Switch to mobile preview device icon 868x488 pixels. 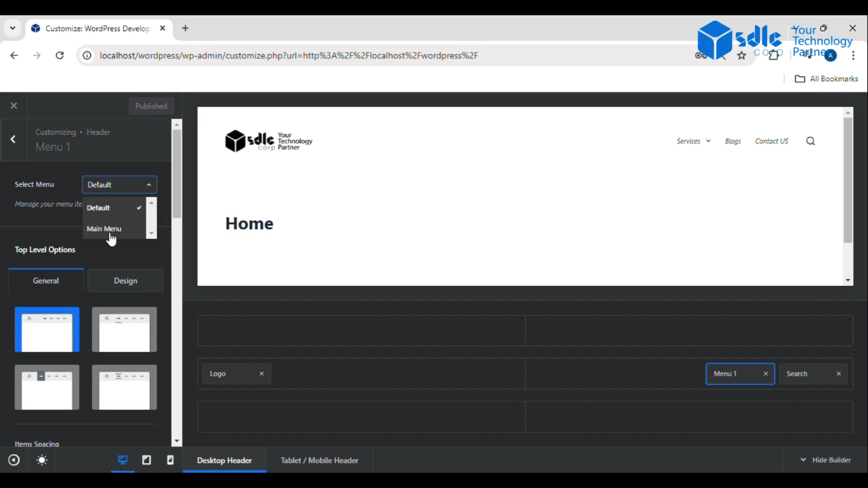(170, 460)
